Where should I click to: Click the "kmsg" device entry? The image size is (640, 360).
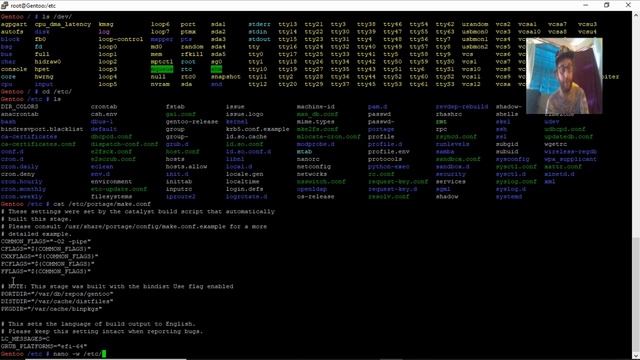click(x=106, y=24)
